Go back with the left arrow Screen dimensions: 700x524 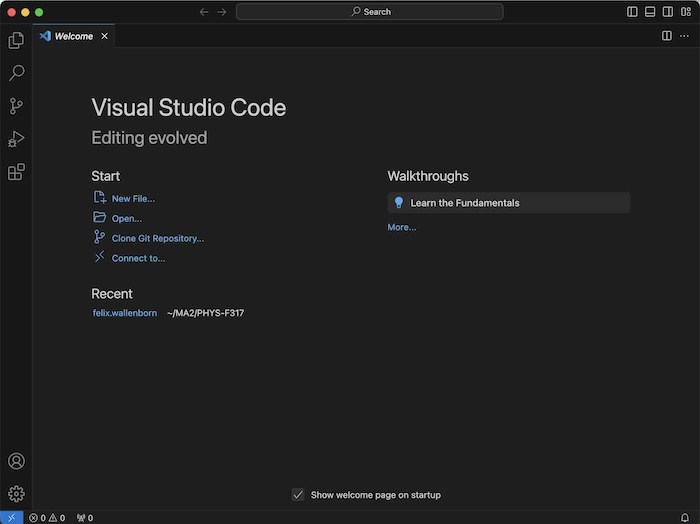[x=204, y=12]
